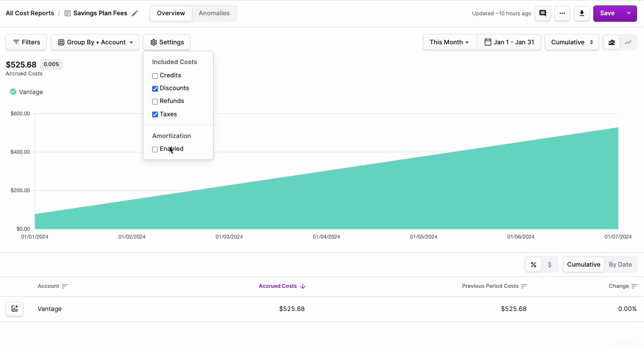Open the comments panel icon

click(543, 13)
